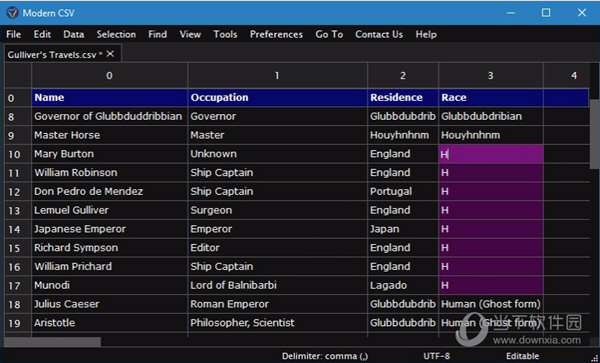Select row header 17
This screenshot has width=600, height=363.
coord(18,285)
